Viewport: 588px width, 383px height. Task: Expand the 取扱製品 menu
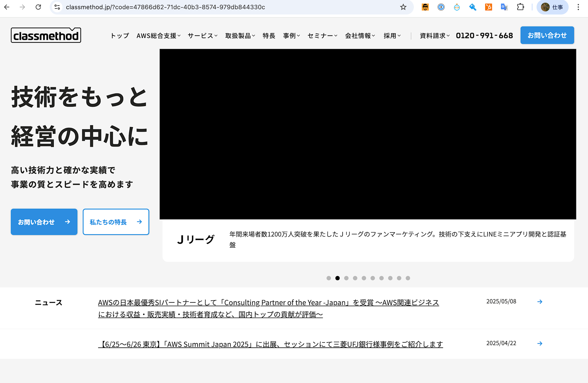click(x=240, y=36)
